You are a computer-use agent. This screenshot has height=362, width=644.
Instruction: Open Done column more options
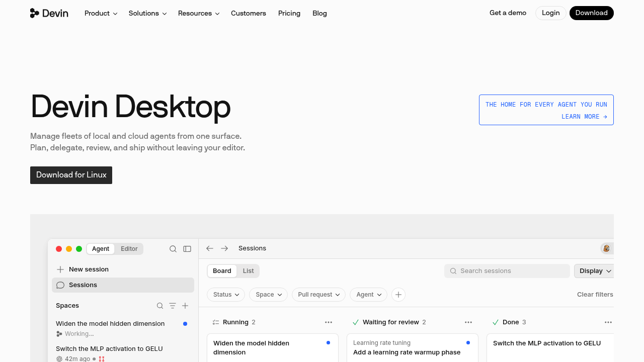click(x=608, y=322)
